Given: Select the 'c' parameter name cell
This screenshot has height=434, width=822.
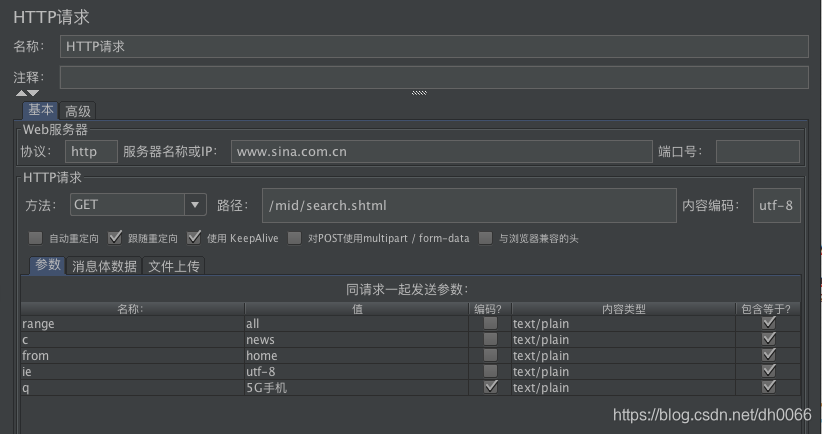Looking at the screenshot, I should pos(133,340).
